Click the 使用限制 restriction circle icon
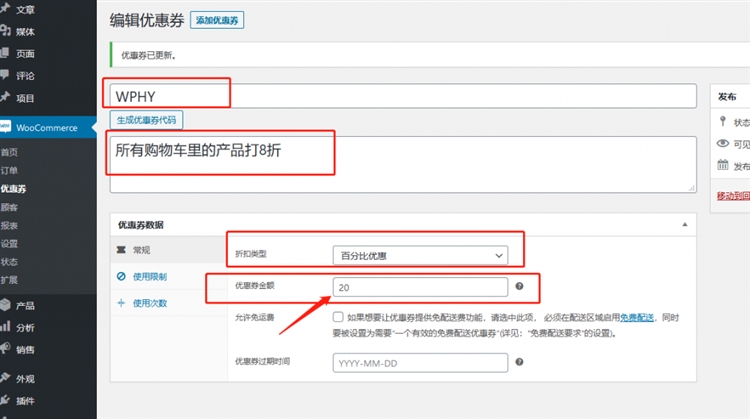 (121, 276)
